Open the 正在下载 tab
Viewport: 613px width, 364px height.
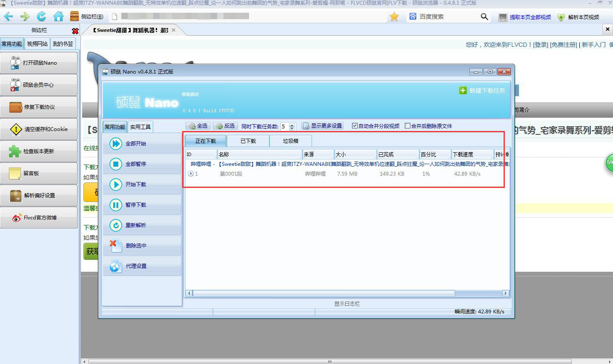(206, 141)
